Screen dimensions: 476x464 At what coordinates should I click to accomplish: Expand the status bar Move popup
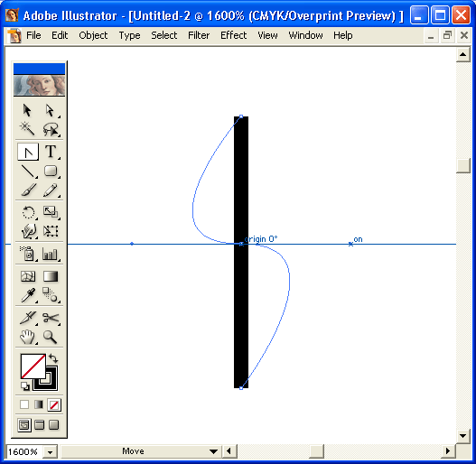pos(213,451)
